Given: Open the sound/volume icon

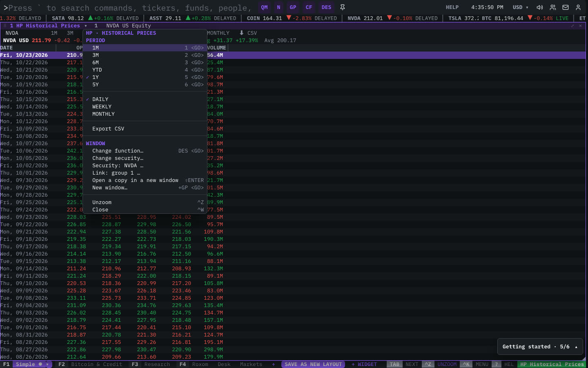Looking at the screenshot, I should 540,7.
